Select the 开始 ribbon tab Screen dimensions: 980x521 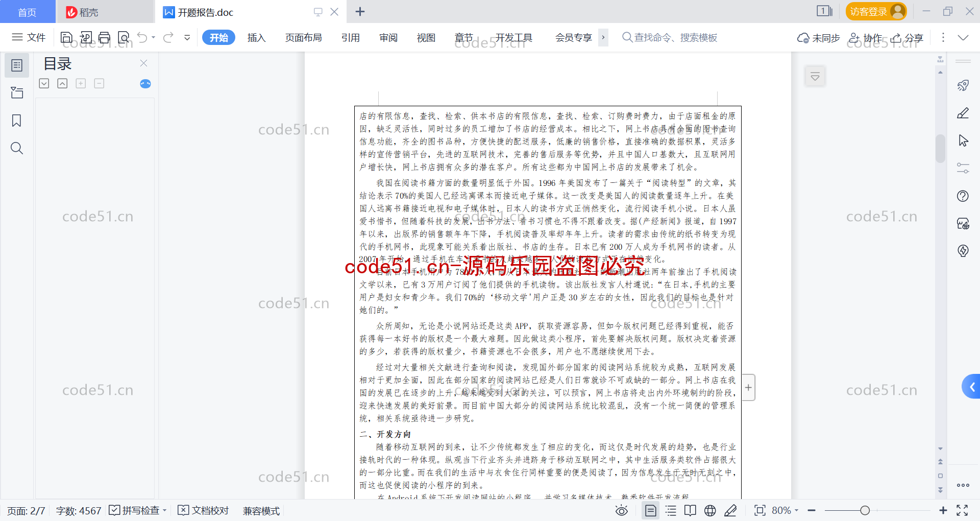pyautogui.click(x=218, y=37)
